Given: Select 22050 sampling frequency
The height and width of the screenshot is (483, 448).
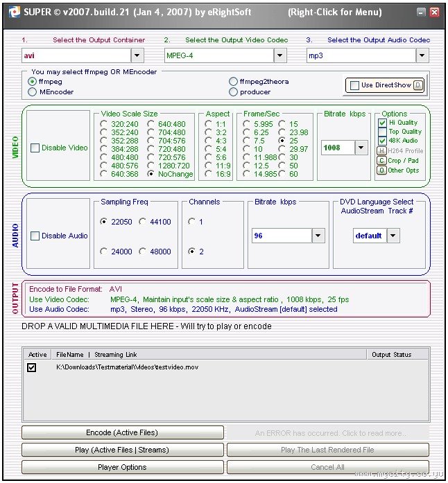Looking at the screenshot, I should [103, 222].
